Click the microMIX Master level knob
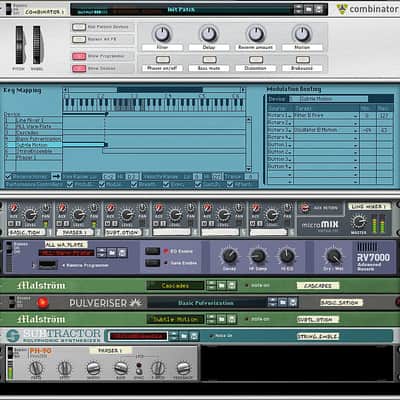 pos(359,221)
